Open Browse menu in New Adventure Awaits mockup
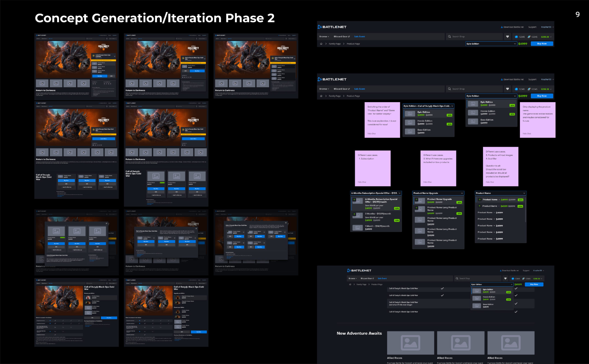589x364 pixels. [x=353, y=279]
